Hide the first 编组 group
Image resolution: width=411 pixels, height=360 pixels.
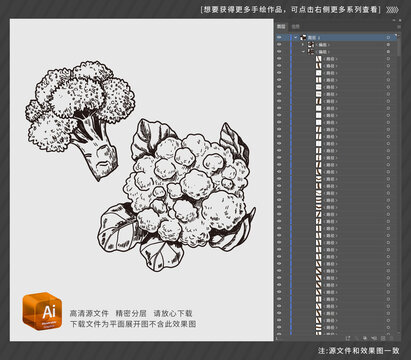click(279, 44)
